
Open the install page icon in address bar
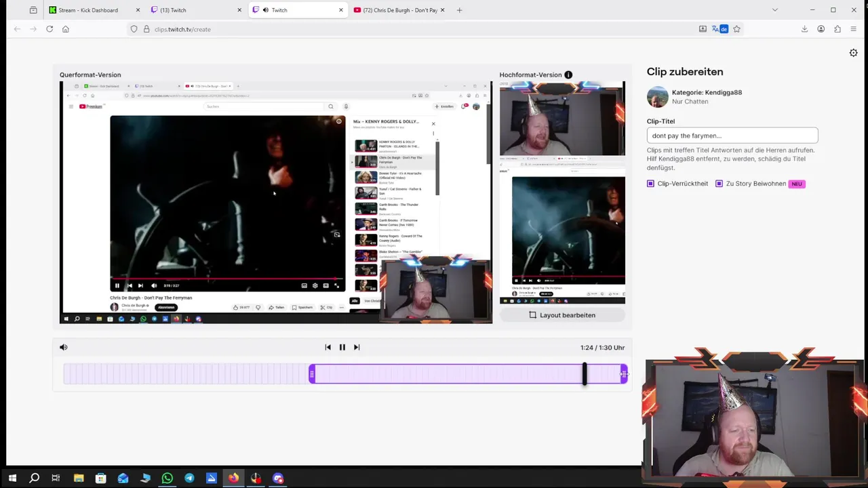(703, 29)
